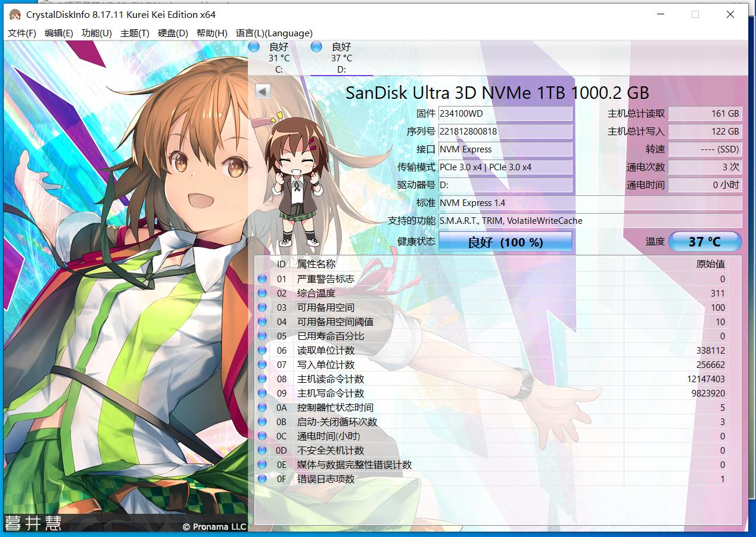The width and height of the screenshot is (756, 537).
Task: Click the 主机总计写入 label
Action: click(x=636, y=131)
